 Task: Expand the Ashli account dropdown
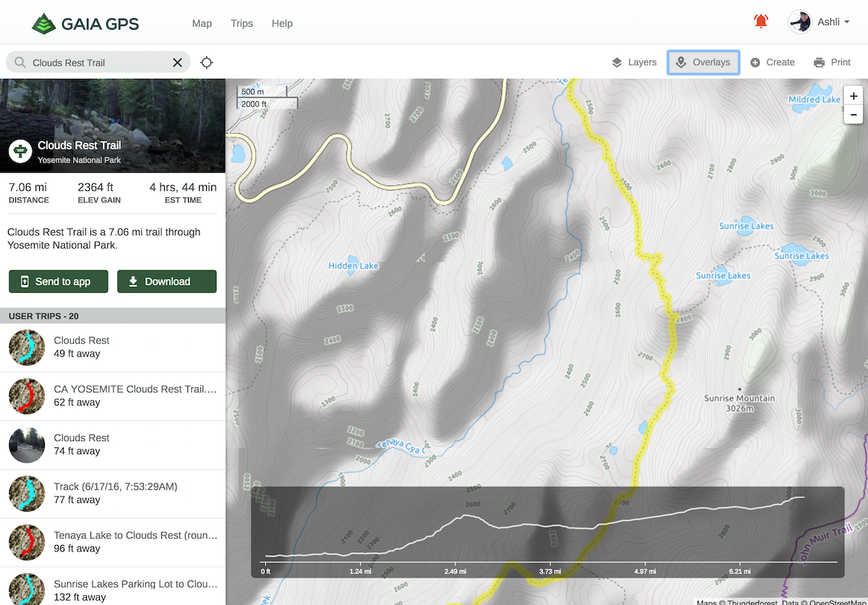pos(846,22)
